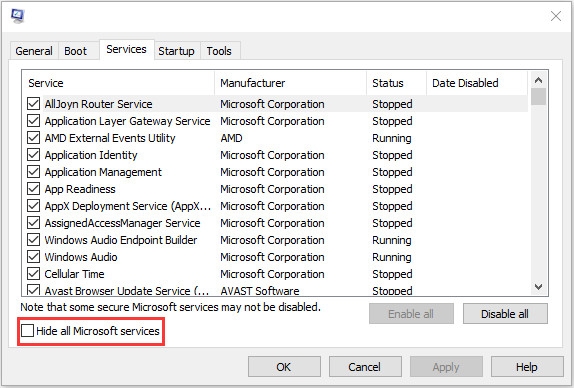Switch to the General tab
574x388 pixels.
pyautogui.click(x=34, y=51)
